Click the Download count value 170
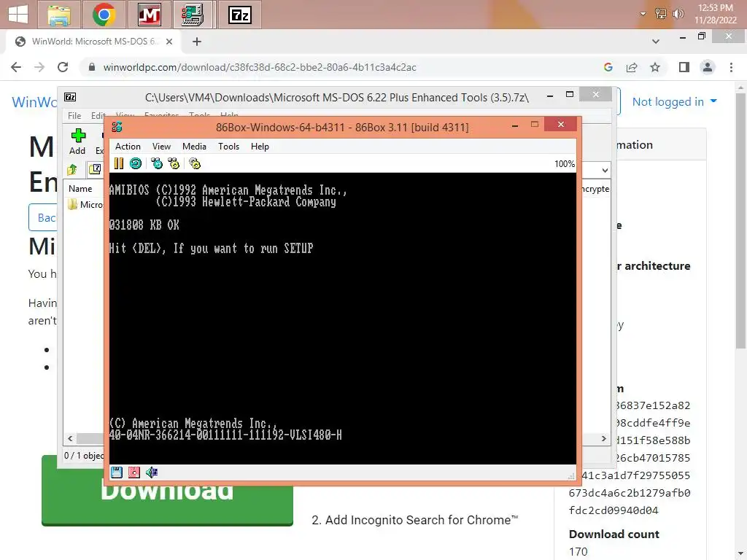This screenshot has width=747, height=560. pos(578,551)
